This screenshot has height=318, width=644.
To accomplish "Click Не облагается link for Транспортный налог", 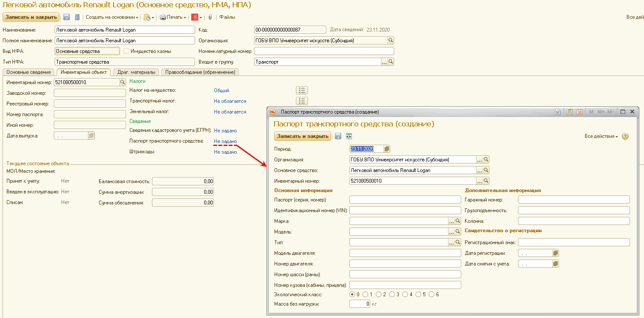I will [230, 101].
